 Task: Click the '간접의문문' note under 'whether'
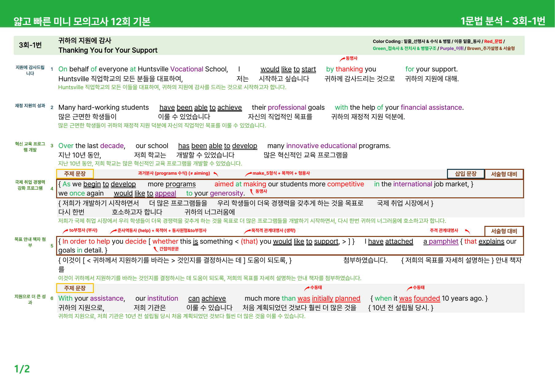pyautogui.click(x=169, y=249)
